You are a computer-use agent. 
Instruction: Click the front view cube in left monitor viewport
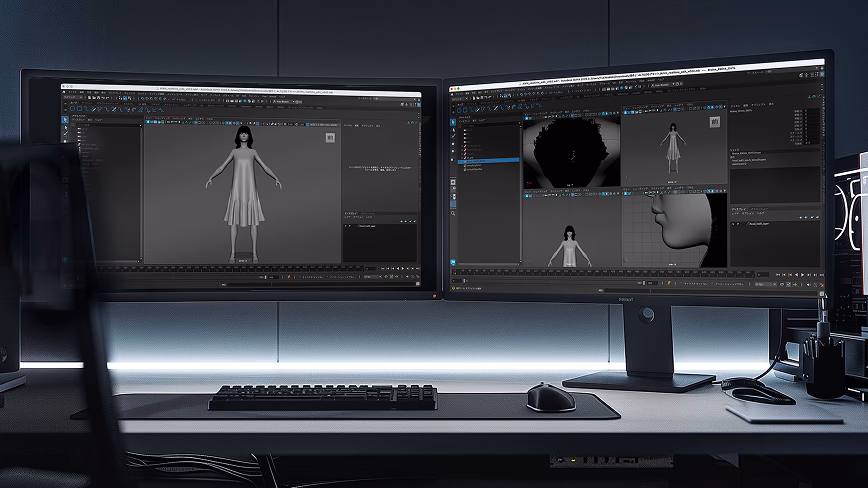click(x=330, y=137)
